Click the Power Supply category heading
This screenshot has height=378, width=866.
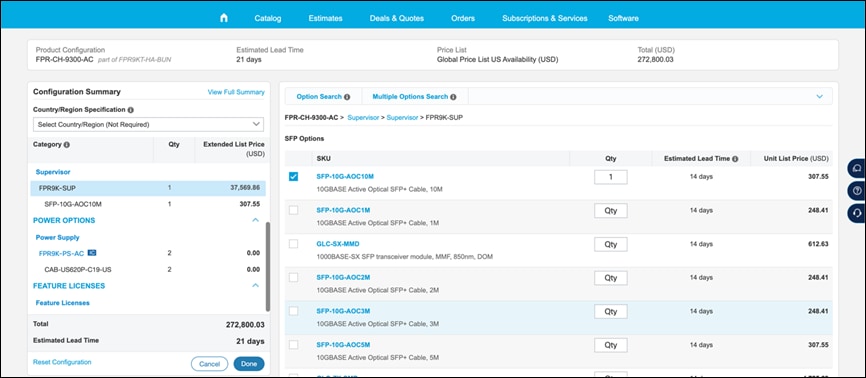tap(57, 237)
